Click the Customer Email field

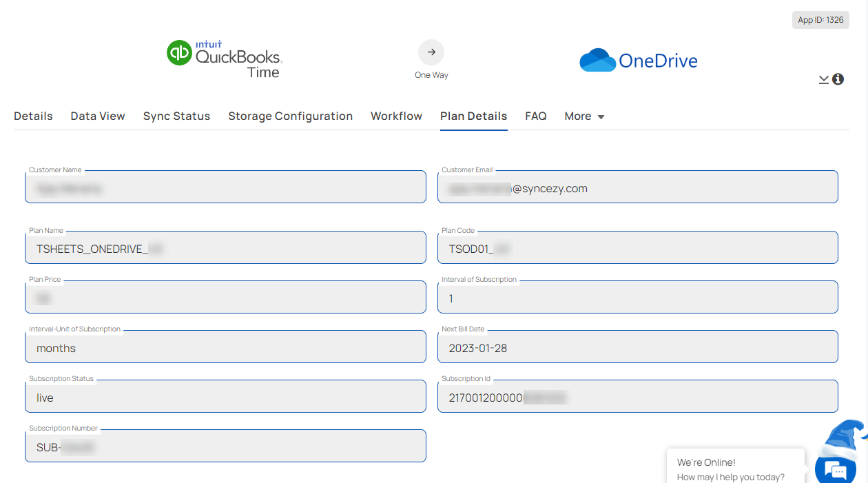(x=637, y=187)
